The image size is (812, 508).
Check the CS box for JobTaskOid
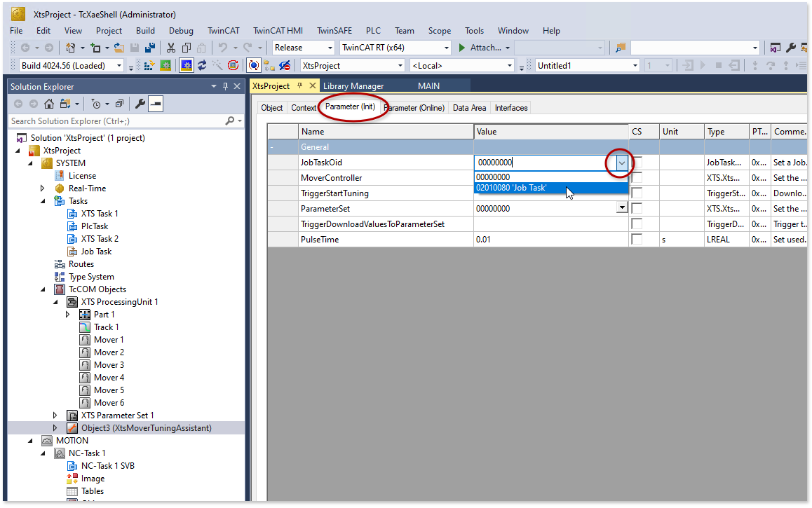click(637, 163)
